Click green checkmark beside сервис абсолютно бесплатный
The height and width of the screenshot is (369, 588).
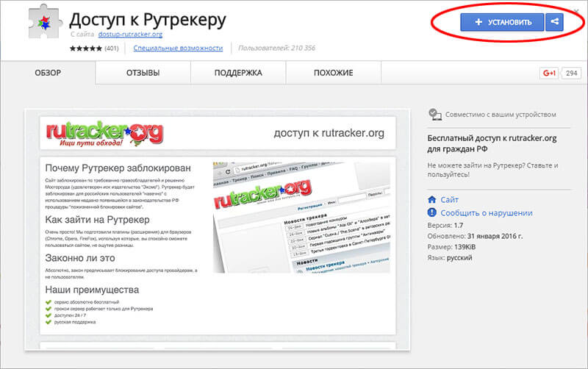pyautogui.click(x=48, y=302)
